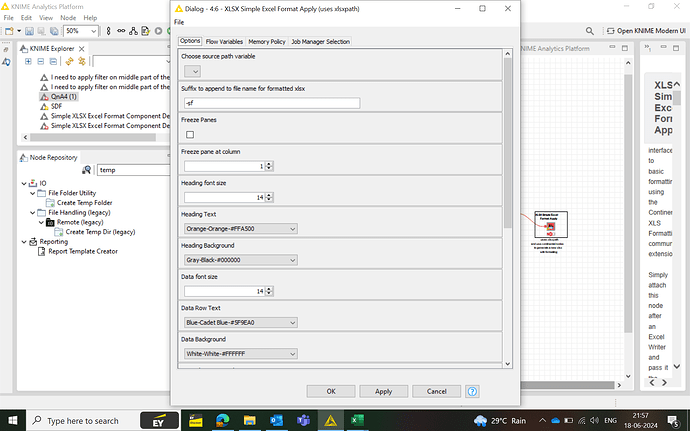Click collapse icon in KNIME Explorer
690x431 pixels.
click(x=40, y=61)
